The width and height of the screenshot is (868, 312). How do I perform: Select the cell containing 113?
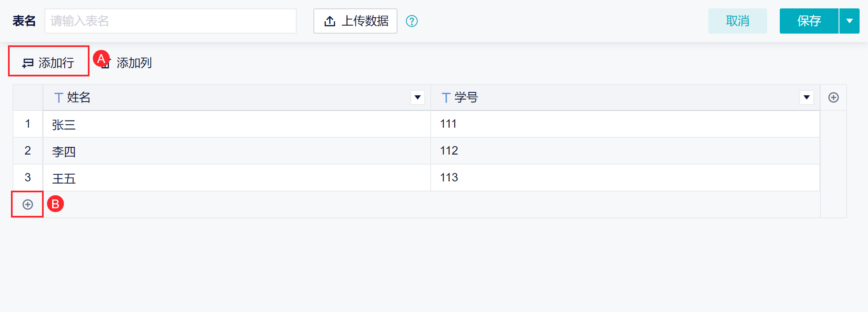tap(625, 178)
